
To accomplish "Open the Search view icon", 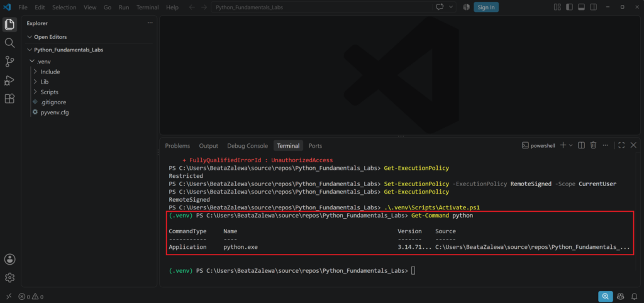I will [x=9, y=43].
